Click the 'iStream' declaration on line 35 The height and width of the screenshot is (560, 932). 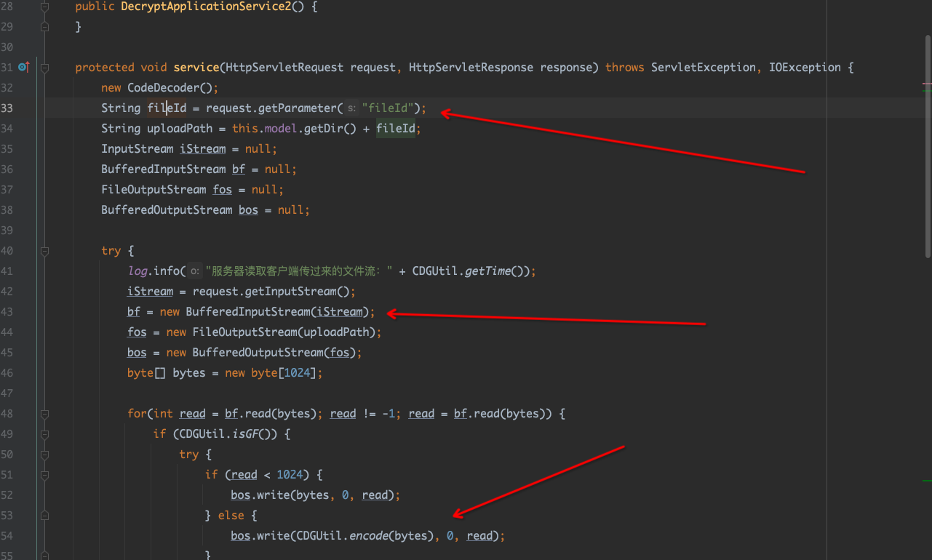(203, 149)
